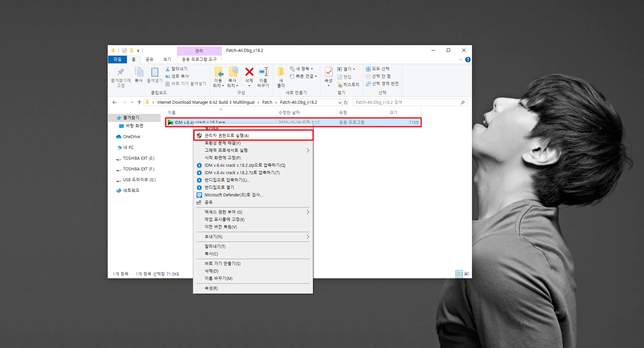This screenshot has height=348, width=644.
Task: Open This PC (내 PC) in sidebar
Action: pos(125,147)
